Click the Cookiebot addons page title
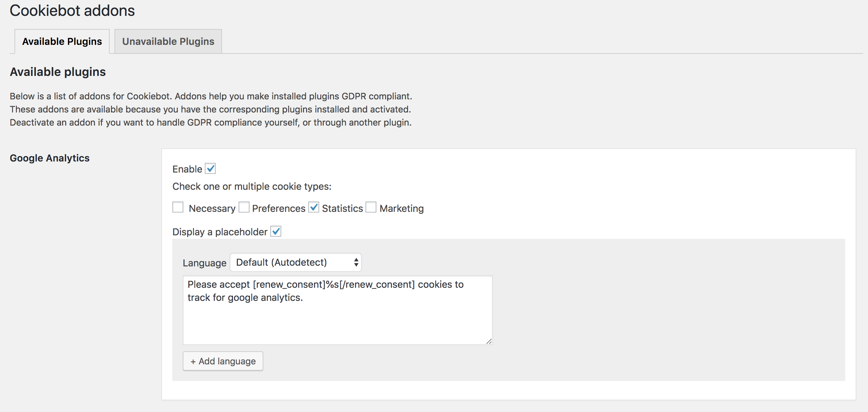The image size is (868, 412). pyautogui.click(x=72, y=11)
